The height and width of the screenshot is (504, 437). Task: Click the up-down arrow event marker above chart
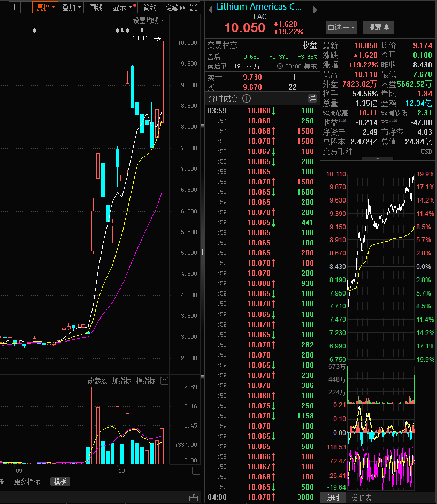point(142,30)
